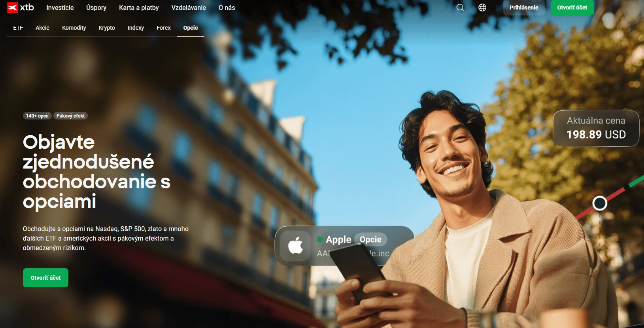644x328 pixels.
Task: Open the language globe icon
Action: pyautogui.click(x=482, y=8)
